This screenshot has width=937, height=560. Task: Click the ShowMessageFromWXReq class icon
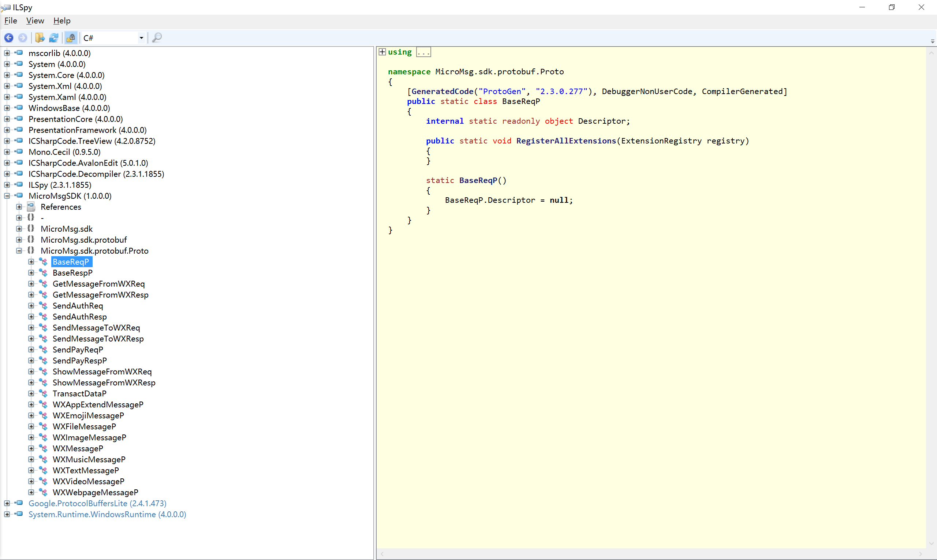[x=44, y=372]
